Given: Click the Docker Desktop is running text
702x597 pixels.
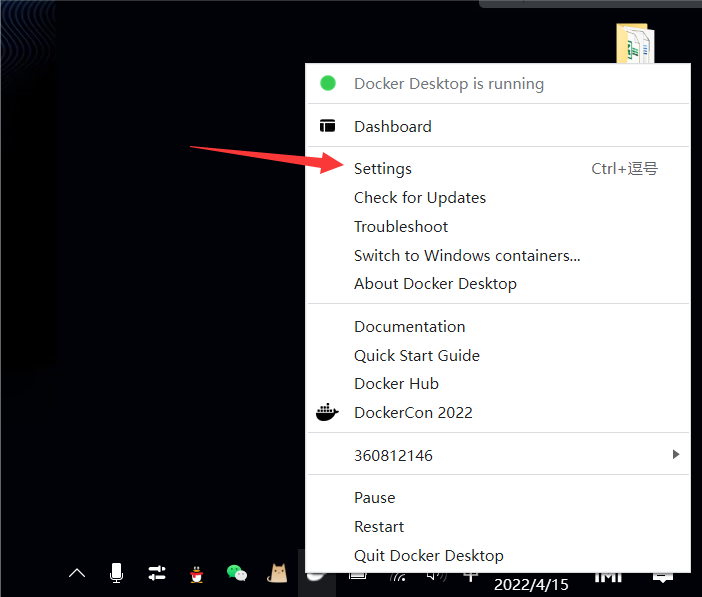Looking at the screenshot, I should point(449,84).
